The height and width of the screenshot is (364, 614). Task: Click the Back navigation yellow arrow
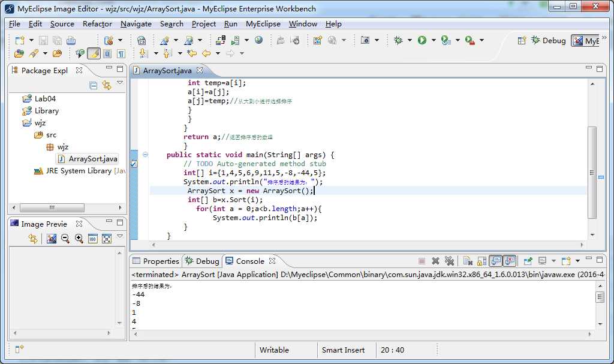206,53
